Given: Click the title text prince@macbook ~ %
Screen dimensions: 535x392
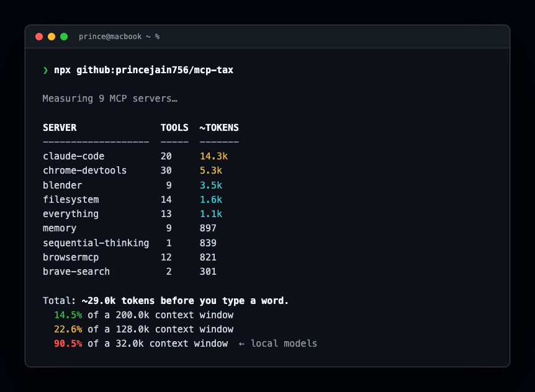Looking at the screenshot, I should coord(119,37).
